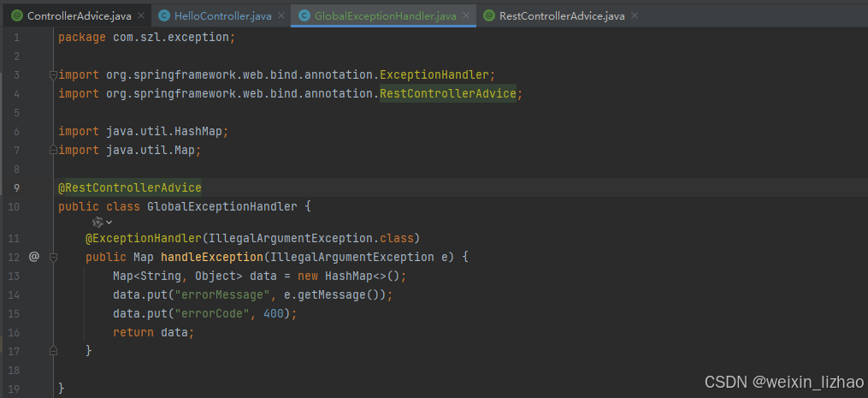The width and height of the screenshot is (868, 398).
Task: Collapse the imports fold marker on line 3
Action: tap(53, 74)
